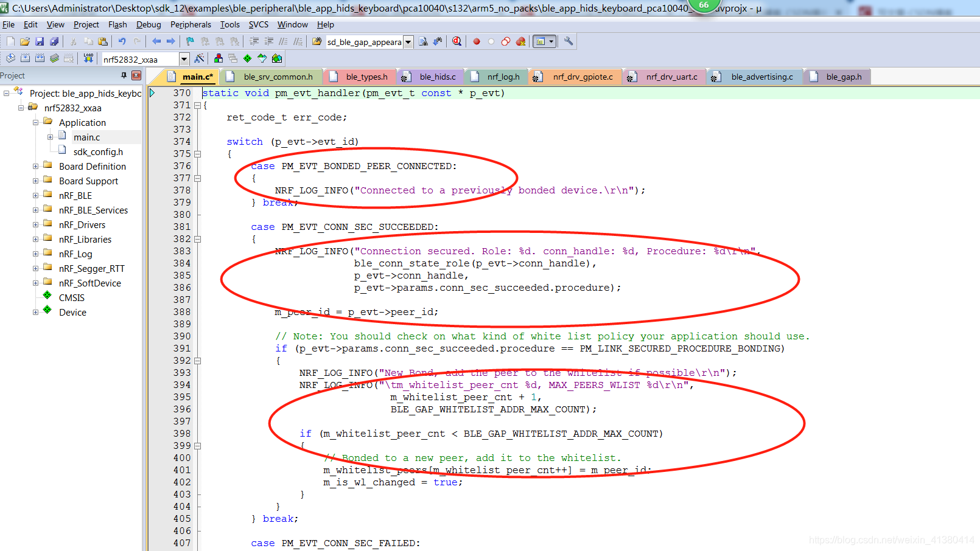This screenshot has height=551, width=980.
Task: Open the File menu
Action: pos(9,24)
